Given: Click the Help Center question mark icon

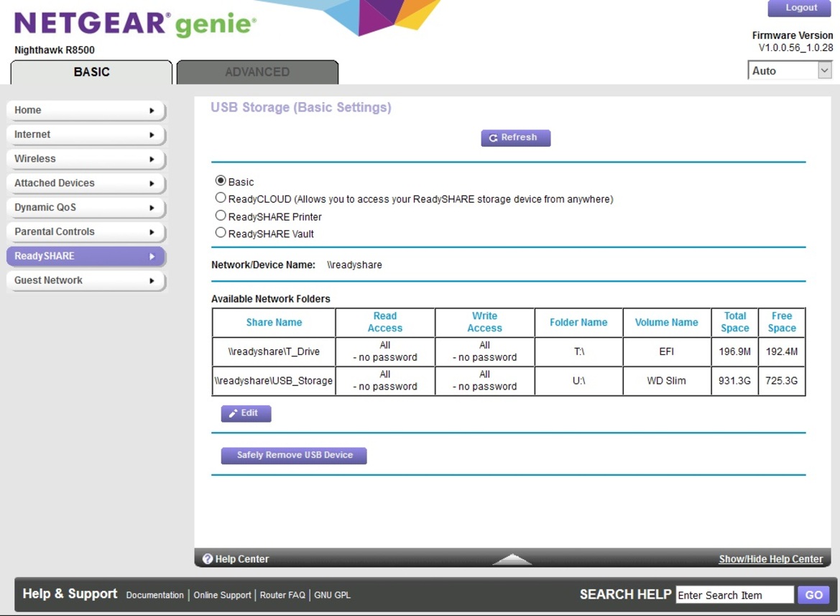Looking at the screenshot, I should pyautogui.click(x=208, y=558).
